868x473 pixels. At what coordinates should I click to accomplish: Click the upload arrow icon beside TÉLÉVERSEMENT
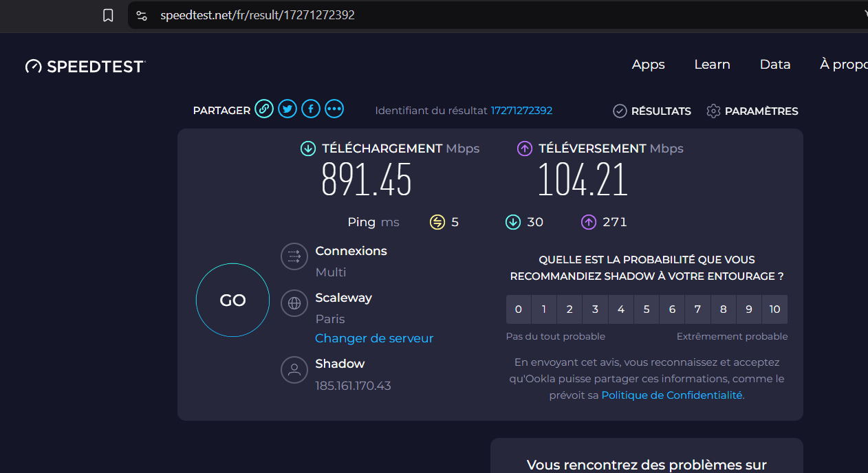click(525, 148)
